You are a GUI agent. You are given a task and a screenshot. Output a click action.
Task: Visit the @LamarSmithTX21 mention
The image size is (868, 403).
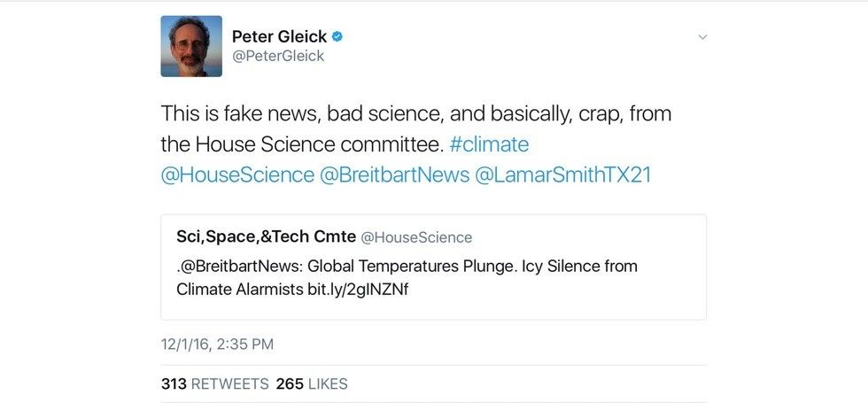pos(563,174)
